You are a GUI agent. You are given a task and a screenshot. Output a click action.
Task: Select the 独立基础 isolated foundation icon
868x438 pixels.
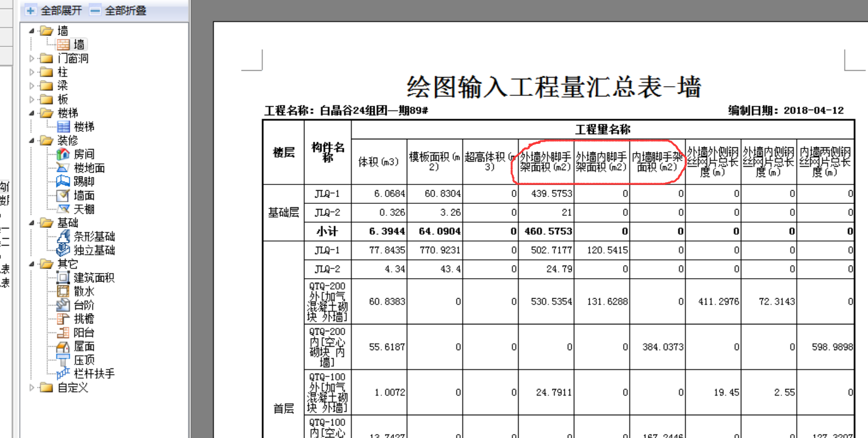click(x=63, y=250)
